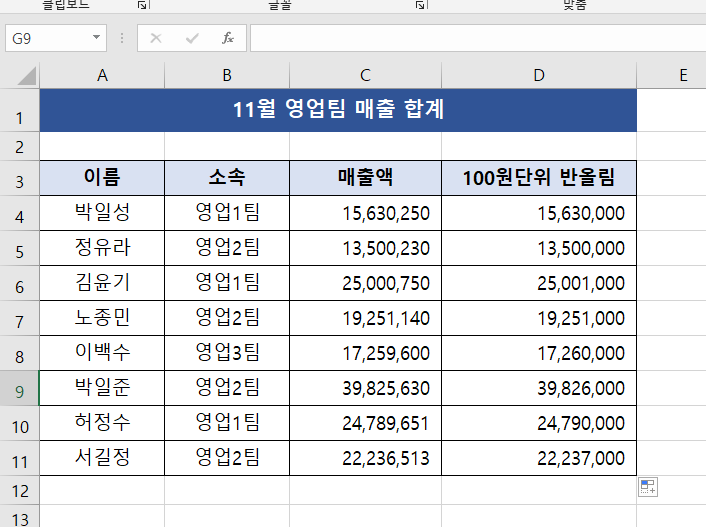
Task: Select the cell 노종민
Action: [x=102, y=318]
